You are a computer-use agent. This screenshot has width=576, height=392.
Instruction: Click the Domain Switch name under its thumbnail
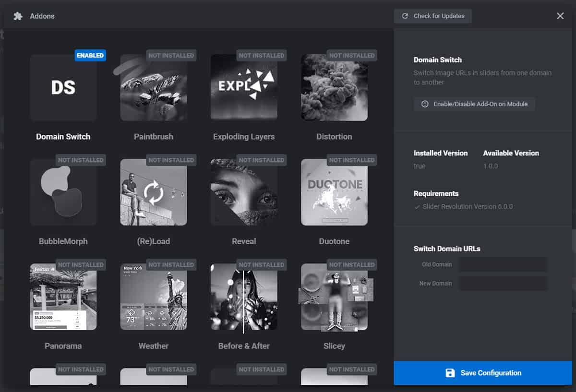(x=63, y=137)
